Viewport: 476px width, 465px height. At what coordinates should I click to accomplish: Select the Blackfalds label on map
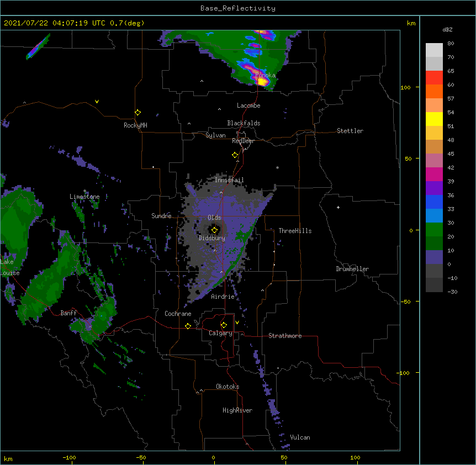coord(244,123)
